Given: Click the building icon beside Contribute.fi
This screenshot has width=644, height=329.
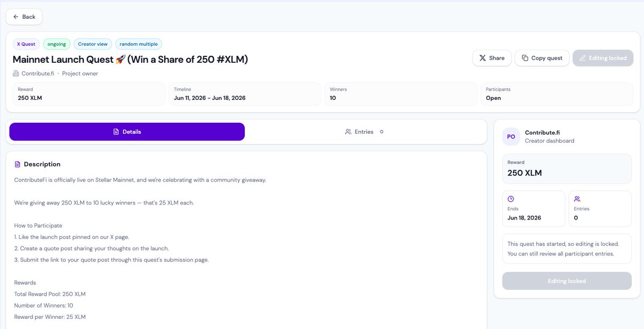Looking at the screenshot, I should pos(16,74).
